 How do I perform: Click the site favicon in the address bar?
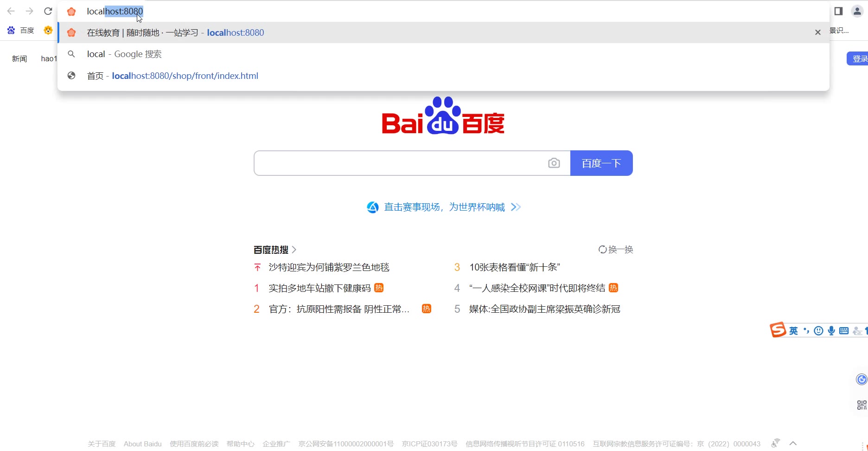coord(71,12)
